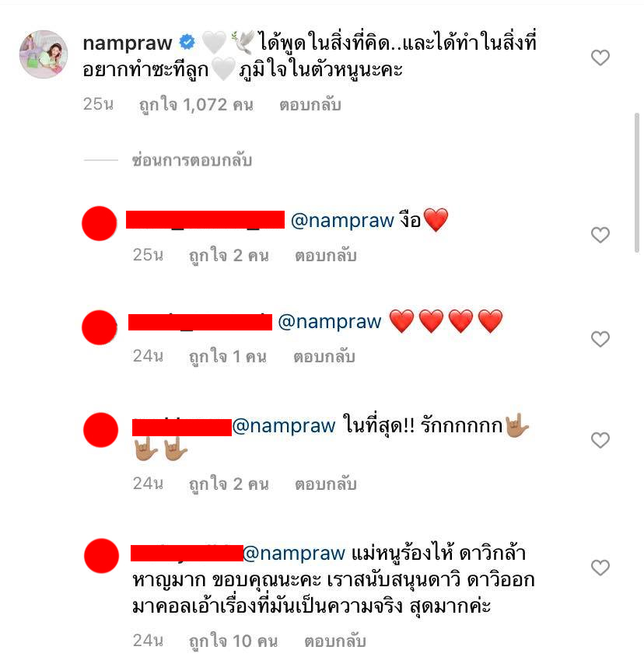Like the reply with four red hearts

pyautogui.click(x=600, y=339)
